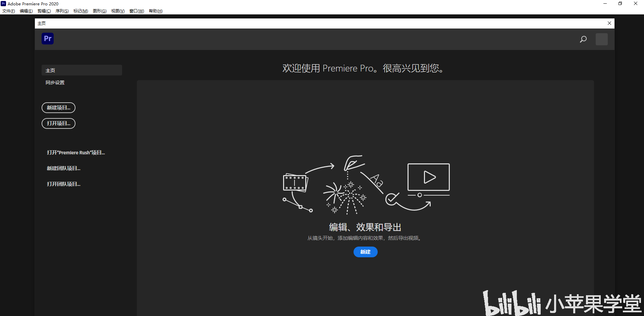The height and width of the screenshot is (316, 644).
Task: Select 主页 in the left sidebar
Action: coord(82,70)
